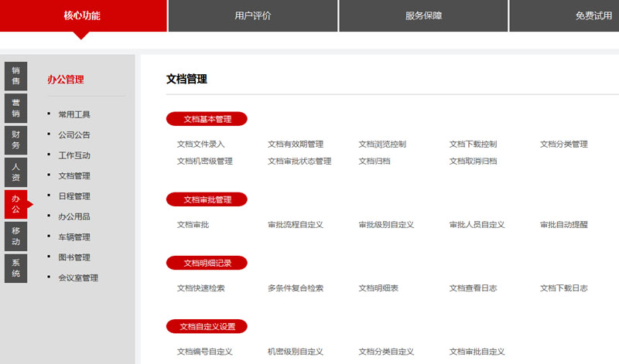Click the 文档审批管理 red pill label

pyautogui.click(x=207, y=199)
